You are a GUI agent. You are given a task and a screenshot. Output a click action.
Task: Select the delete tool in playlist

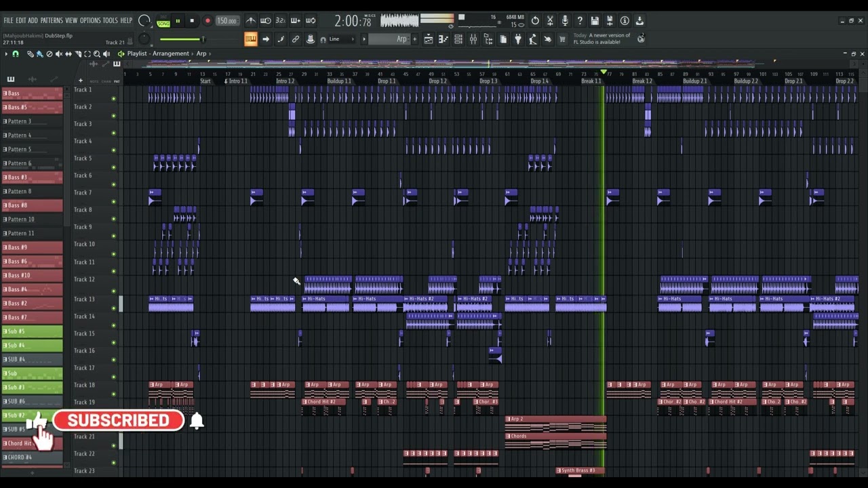coord(50,54)
